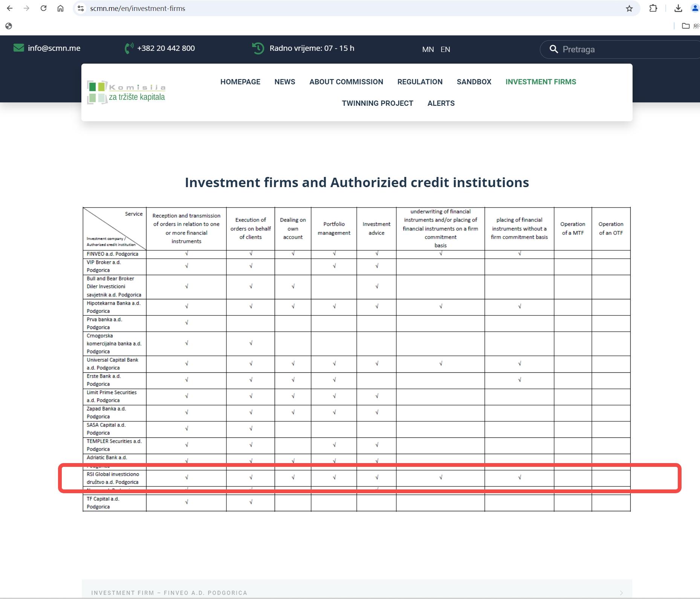Select Crnogorska komercijalna banka row name

(x=114, y=343)
